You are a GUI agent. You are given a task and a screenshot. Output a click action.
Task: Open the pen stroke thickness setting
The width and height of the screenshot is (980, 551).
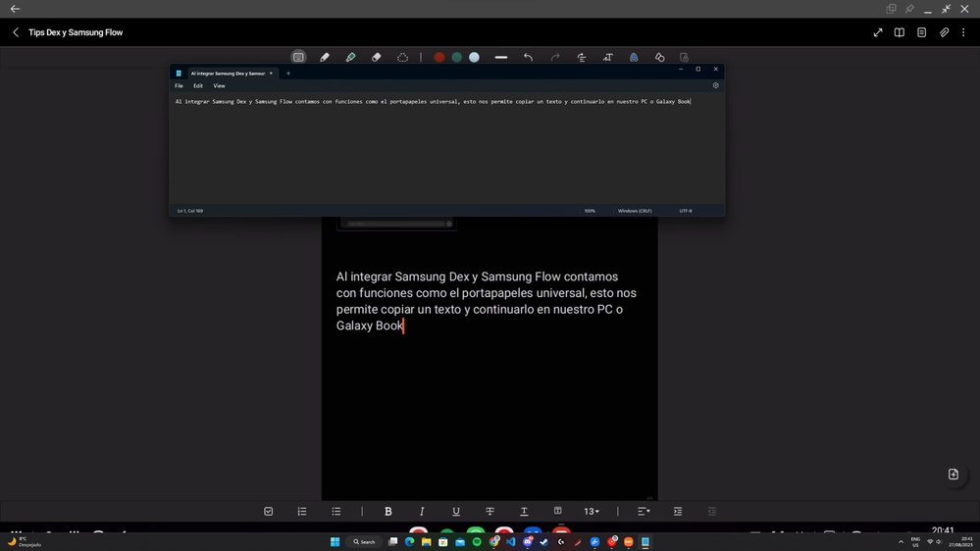(x=501, y=57)
